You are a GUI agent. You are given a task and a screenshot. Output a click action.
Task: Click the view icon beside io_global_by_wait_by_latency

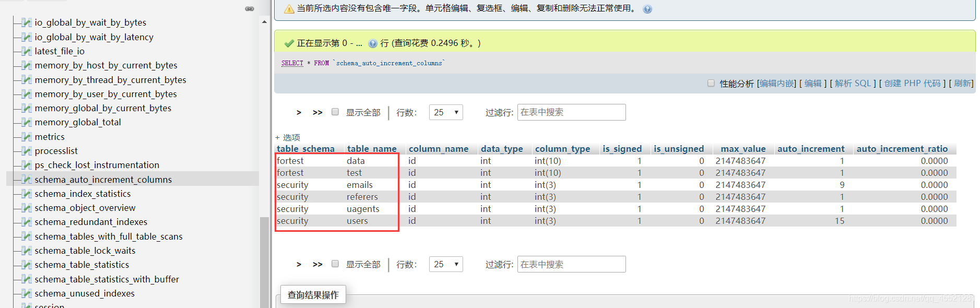[27, 37]
